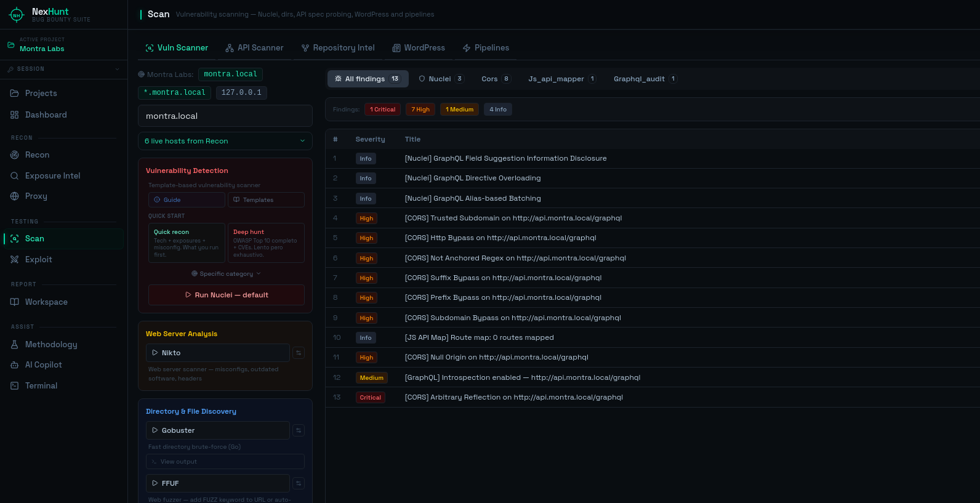Filter findings by Js_api_mapper
This screenshot has width=980, height=503.
click(562, 79)
